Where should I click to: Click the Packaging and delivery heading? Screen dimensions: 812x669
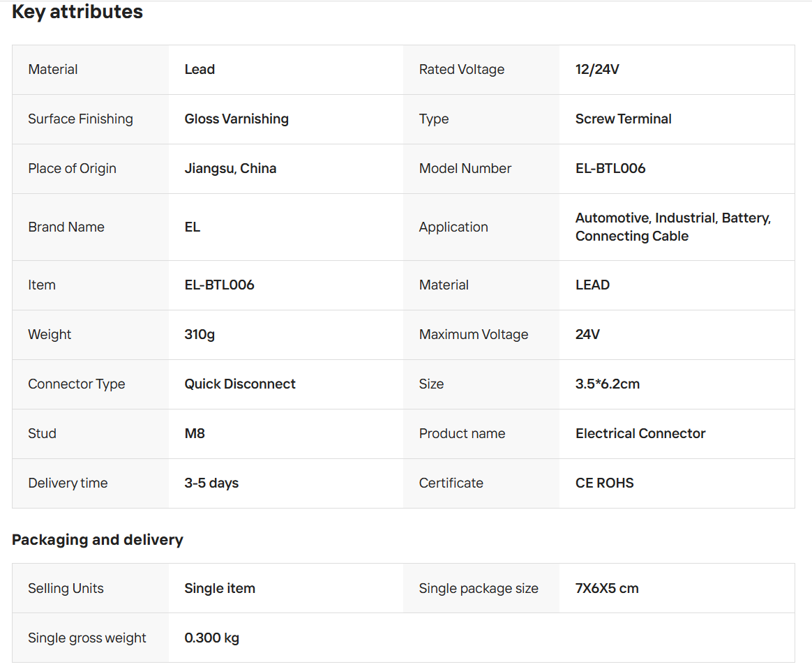click(97, 540)
